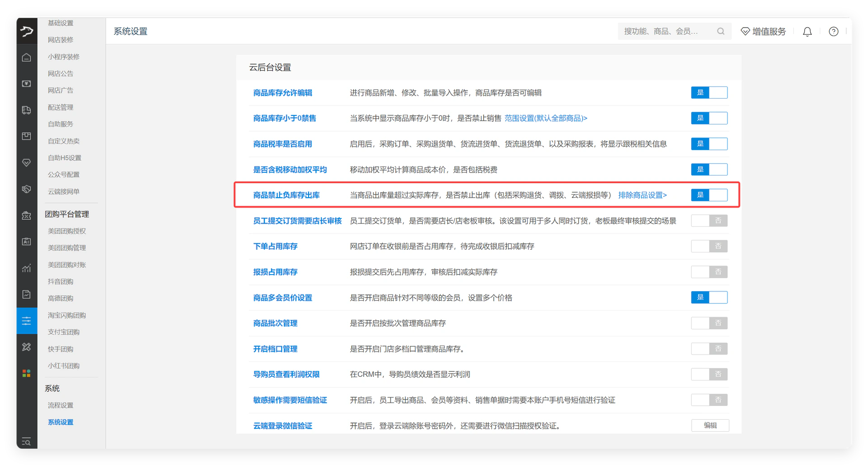
Task: Open 范围设置(默认全部商品)> link
Action: pos(546,118)
